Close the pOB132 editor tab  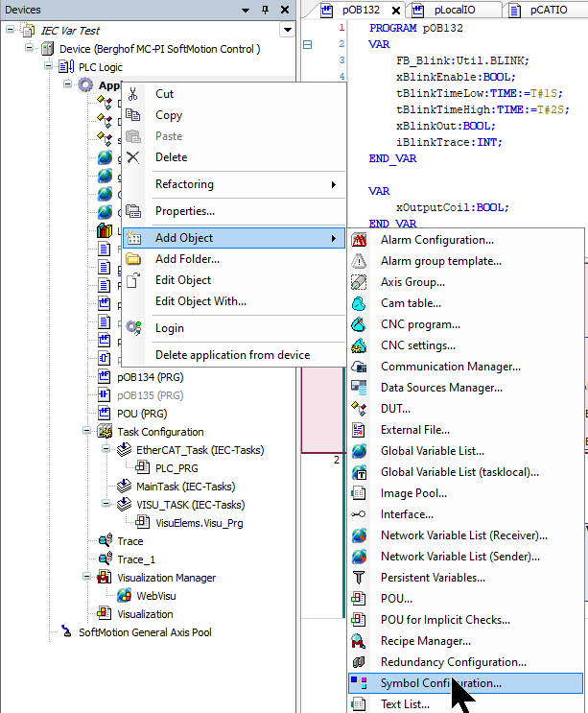click(396, 10)
